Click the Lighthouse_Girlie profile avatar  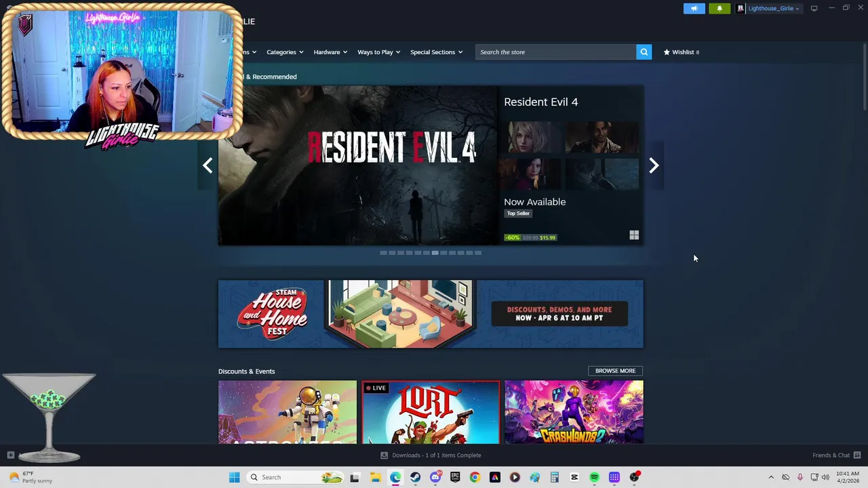(x=741, y=8)
